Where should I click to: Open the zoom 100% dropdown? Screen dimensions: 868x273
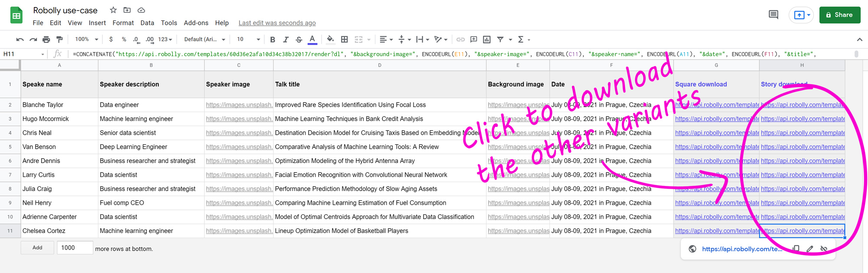(x=86, y=40)
